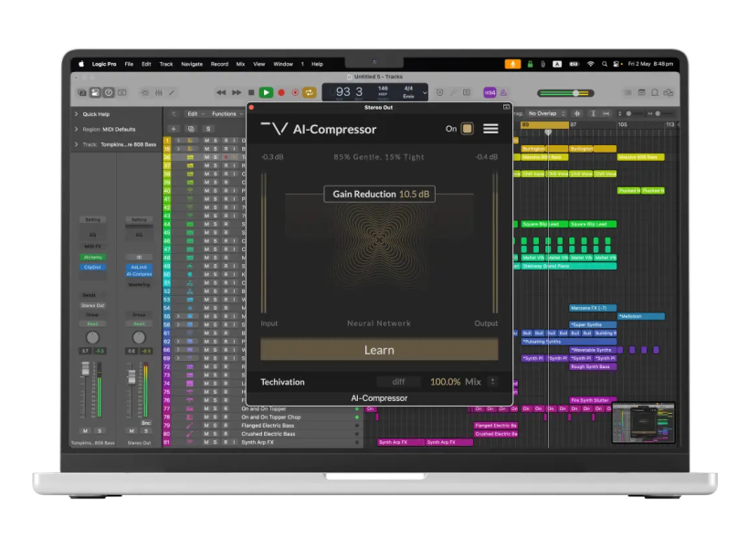Click the diff button in AI-Compressor
Viewport: 748px width, 560px height.
point(398,382)
